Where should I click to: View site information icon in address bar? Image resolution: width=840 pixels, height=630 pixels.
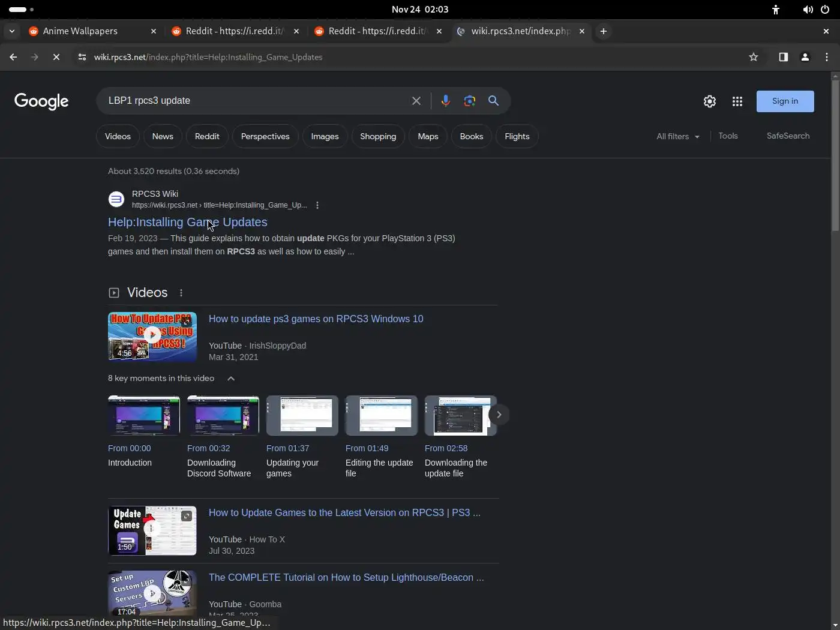[82, 57]
